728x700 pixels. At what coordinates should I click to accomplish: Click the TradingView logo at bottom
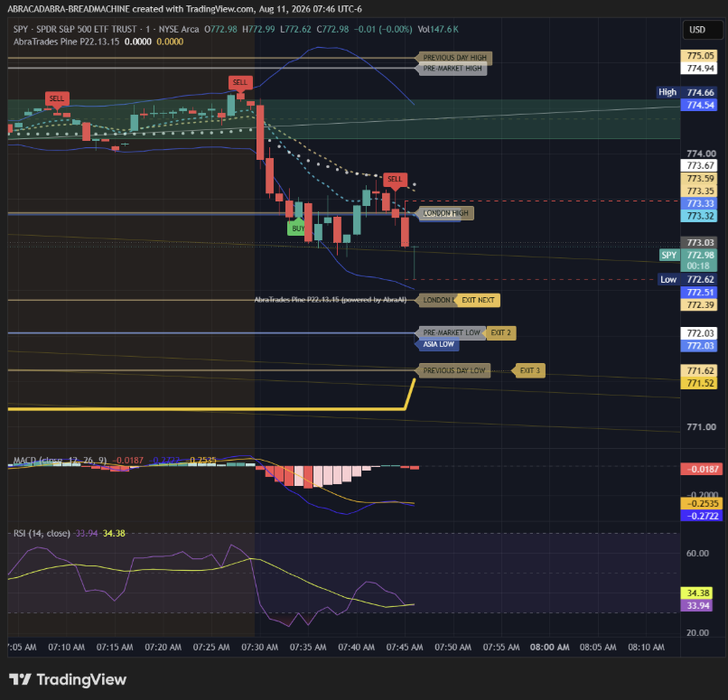click(68, 679)
